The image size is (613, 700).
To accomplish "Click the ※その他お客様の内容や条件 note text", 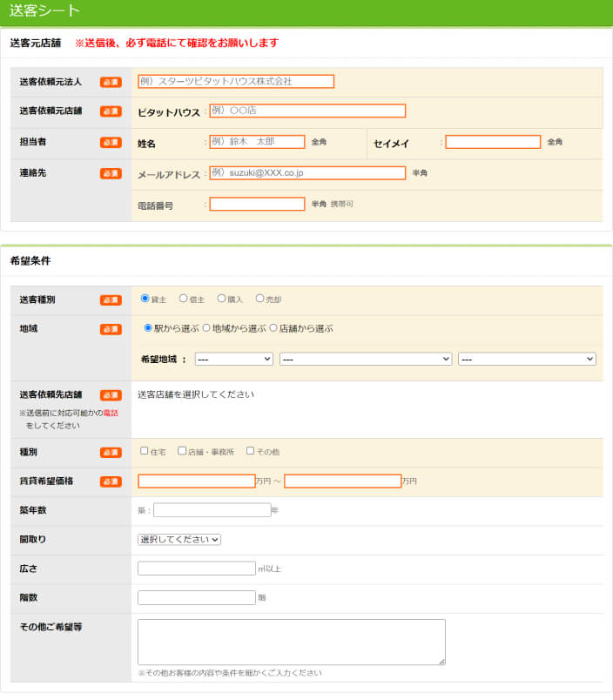I will (230, 673).
